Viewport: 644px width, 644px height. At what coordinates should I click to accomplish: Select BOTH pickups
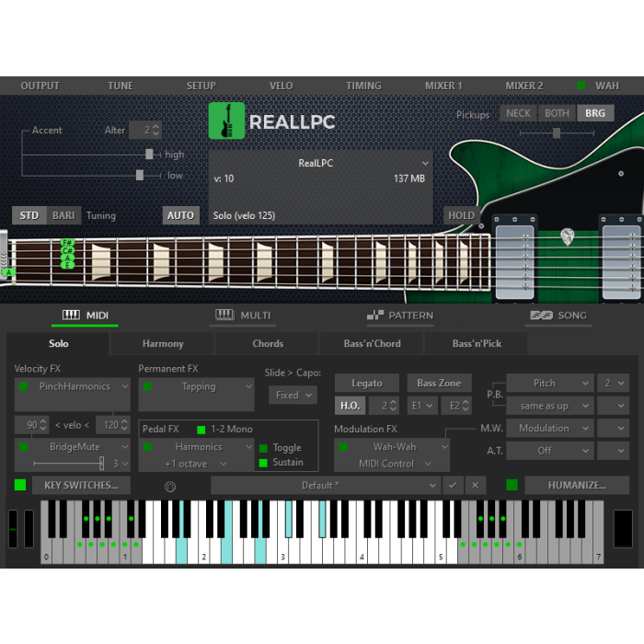[557, 113]
